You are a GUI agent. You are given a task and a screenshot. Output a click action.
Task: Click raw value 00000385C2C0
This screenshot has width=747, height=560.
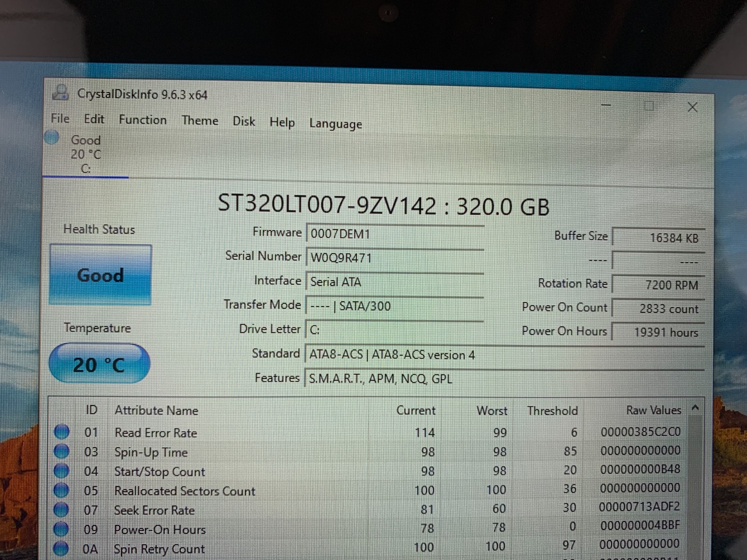pyautogui.click(x=640, y=432)
